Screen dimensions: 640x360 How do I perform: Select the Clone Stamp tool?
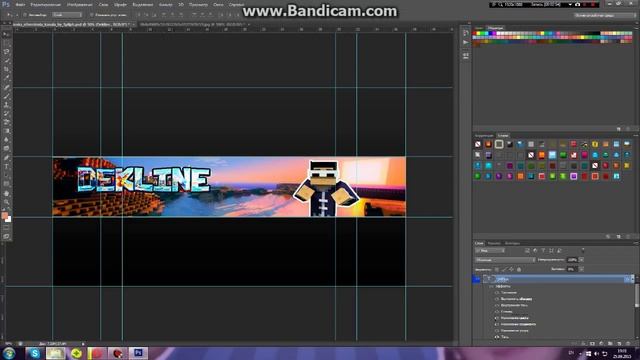[7, 105]
